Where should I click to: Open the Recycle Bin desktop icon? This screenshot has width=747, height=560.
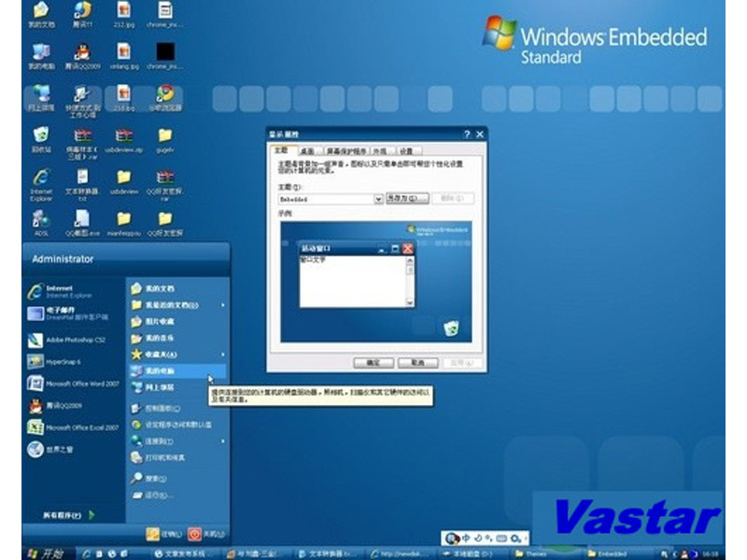[41, 140]
